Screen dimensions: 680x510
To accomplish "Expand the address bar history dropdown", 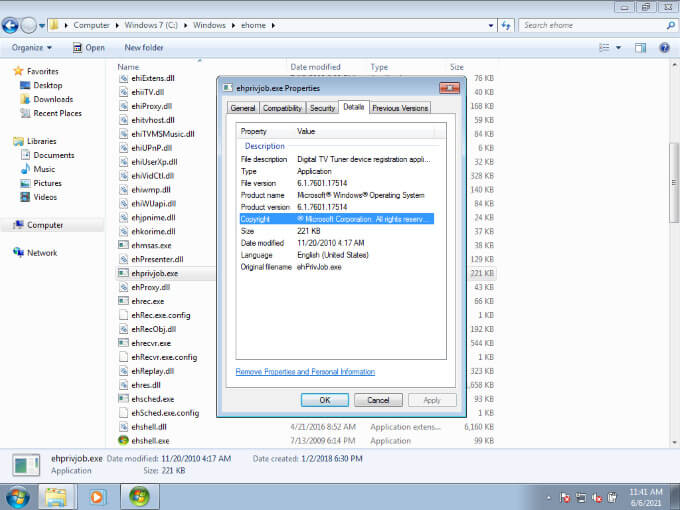I will pos(490,26).
